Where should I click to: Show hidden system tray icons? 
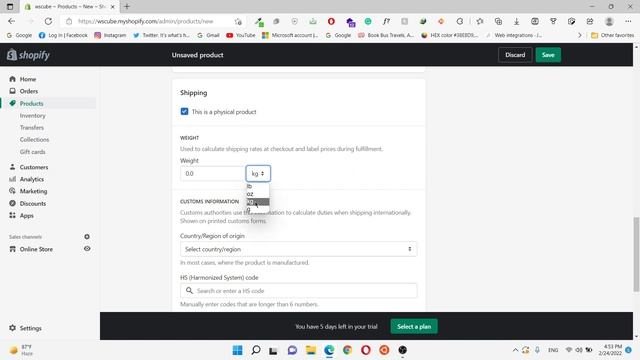point(515,350)
